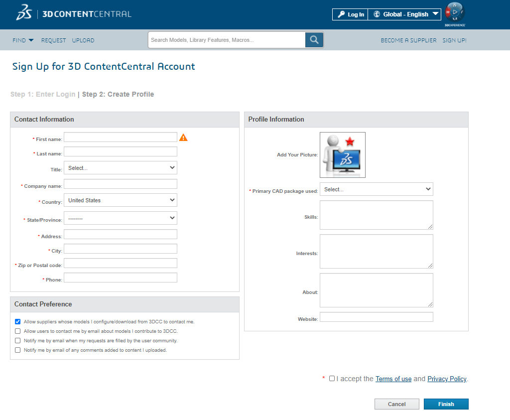This screenshot has height=420, width=510.
Task: Go to the UPLOAD menu item
Action: point(83,40)
